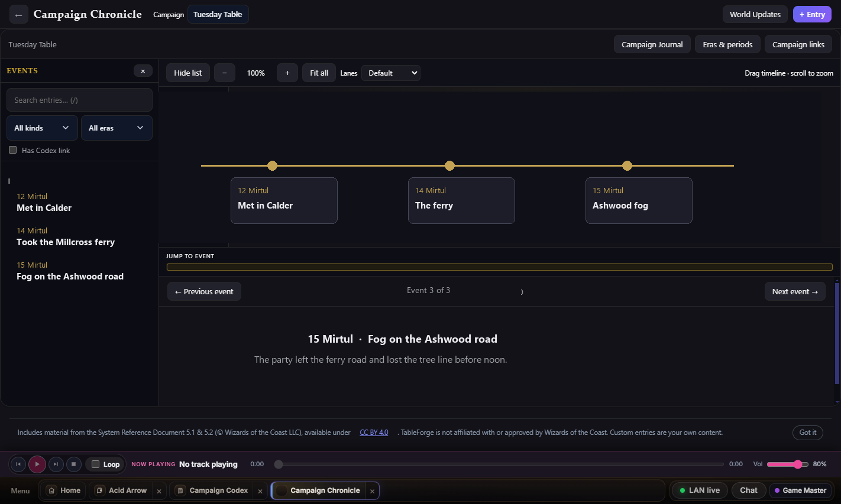Dismiss the notice with Got it
841x504 pixels.
click(808, 433)
